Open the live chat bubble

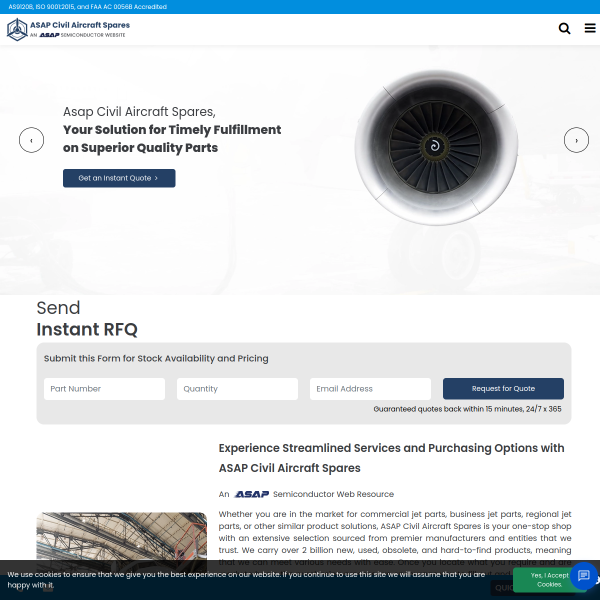pyautogui.click(x=583, y=576)
